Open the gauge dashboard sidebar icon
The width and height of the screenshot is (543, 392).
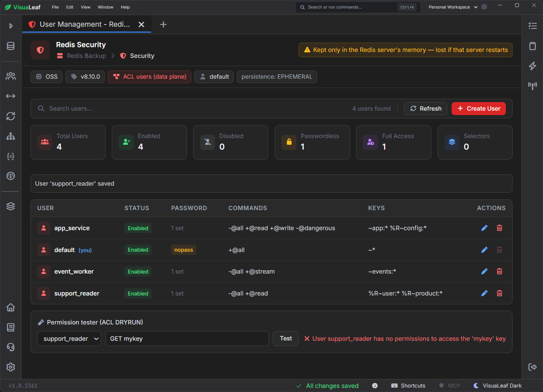coord(11,176)
